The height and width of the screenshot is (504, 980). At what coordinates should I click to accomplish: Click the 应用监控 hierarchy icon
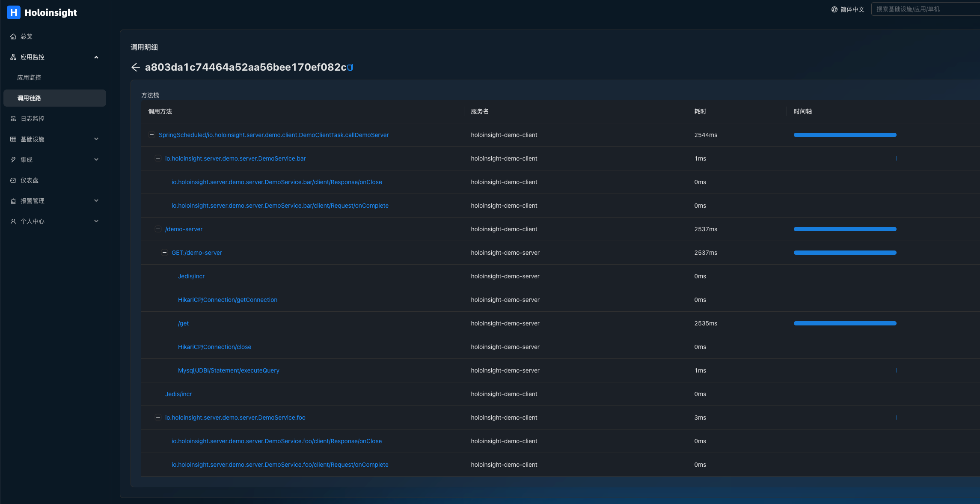click(13, 57)
